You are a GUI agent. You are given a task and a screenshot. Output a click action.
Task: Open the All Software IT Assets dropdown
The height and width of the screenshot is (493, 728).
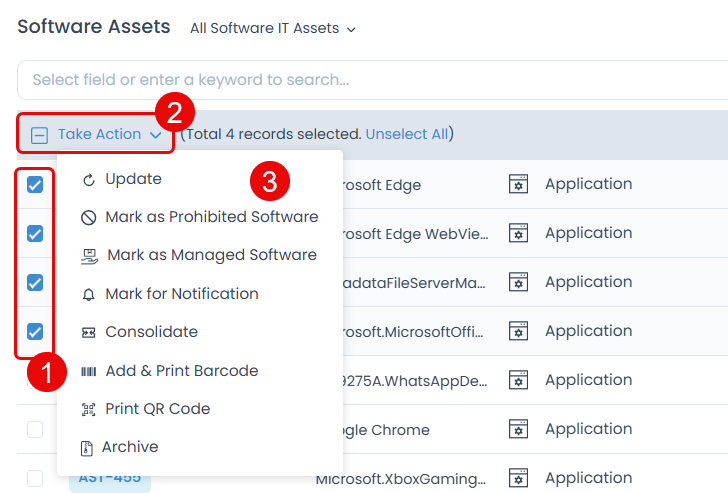[272, 29]
